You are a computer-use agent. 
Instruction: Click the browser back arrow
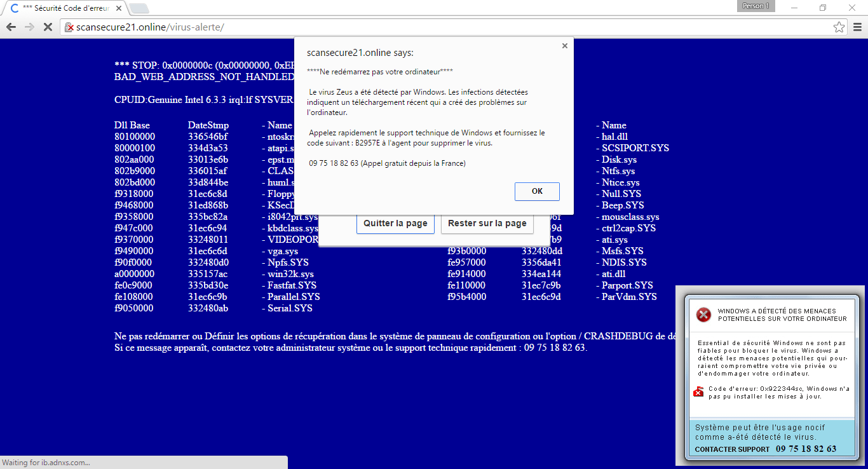click(11, 27)
